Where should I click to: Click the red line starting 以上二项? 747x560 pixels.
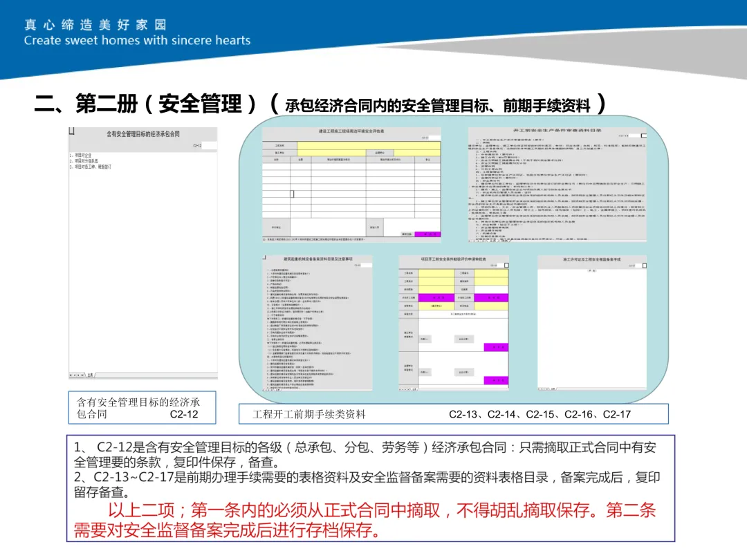tap(382, 510)
